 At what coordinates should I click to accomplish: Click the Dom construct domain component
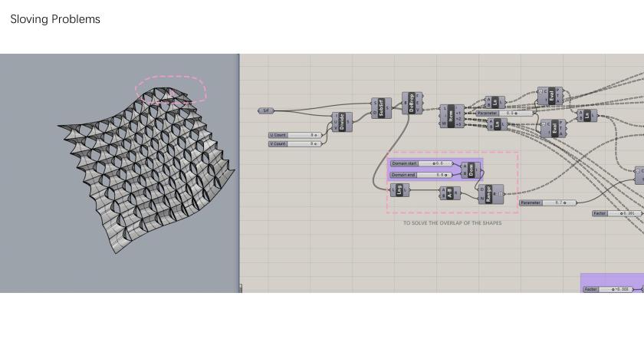[x=471, y=169]
